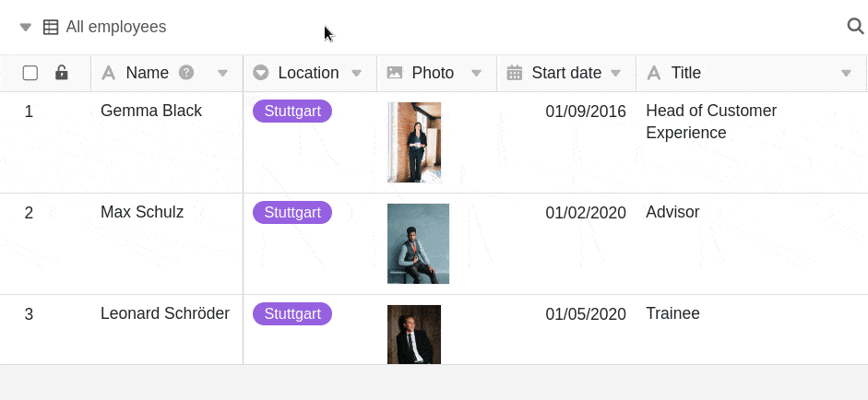Click the Start date calendar icon

[x=515, y=73]
